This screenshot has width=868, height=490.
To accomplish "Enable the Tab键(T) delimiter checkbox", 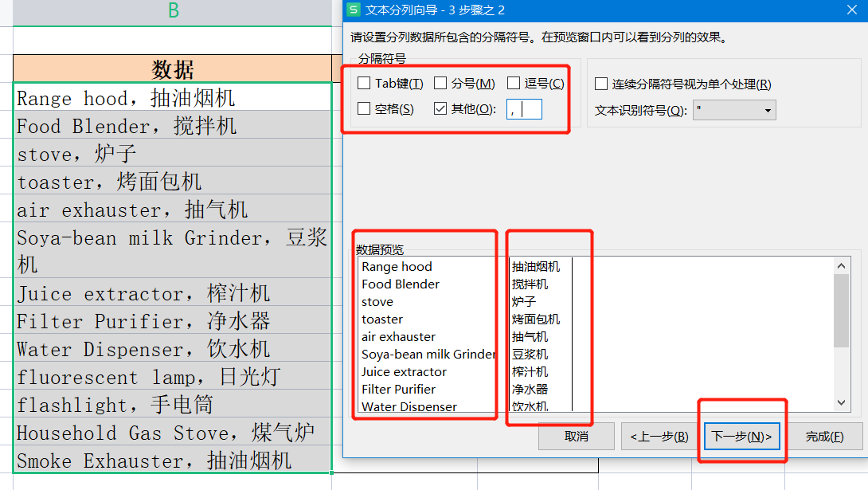I will tap(364, 83).
